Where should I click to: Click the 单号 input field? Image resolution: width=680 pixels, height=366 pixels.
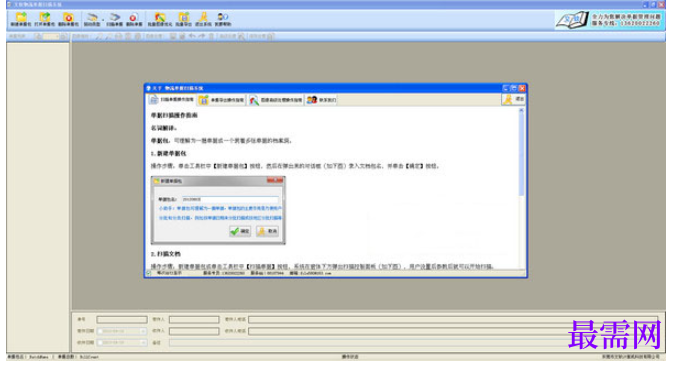pyautogui.click(x=122, y=320)
